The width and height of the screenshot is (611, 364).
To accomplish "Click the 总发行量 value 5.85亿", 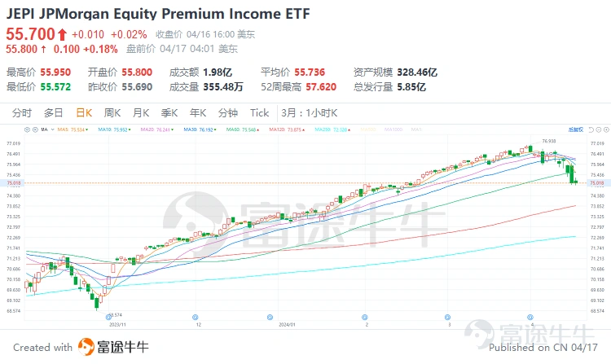I will click(411, 87).
